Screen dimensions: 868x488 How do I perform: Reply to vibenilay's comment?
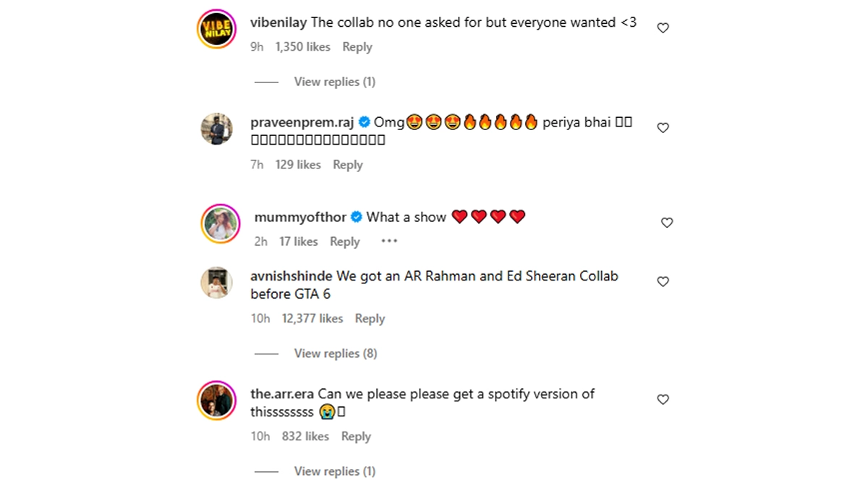tap(357, 47)
